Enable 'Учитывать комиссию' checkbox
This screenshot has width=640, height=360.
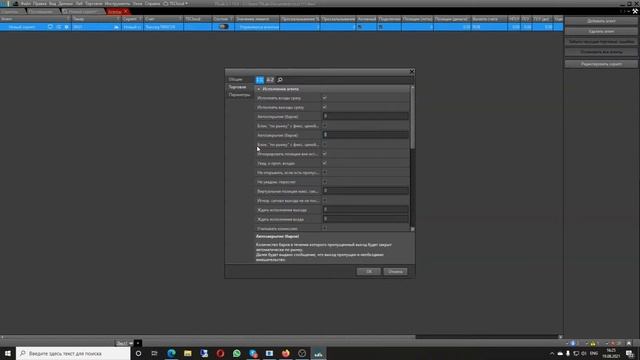[324, 229]
